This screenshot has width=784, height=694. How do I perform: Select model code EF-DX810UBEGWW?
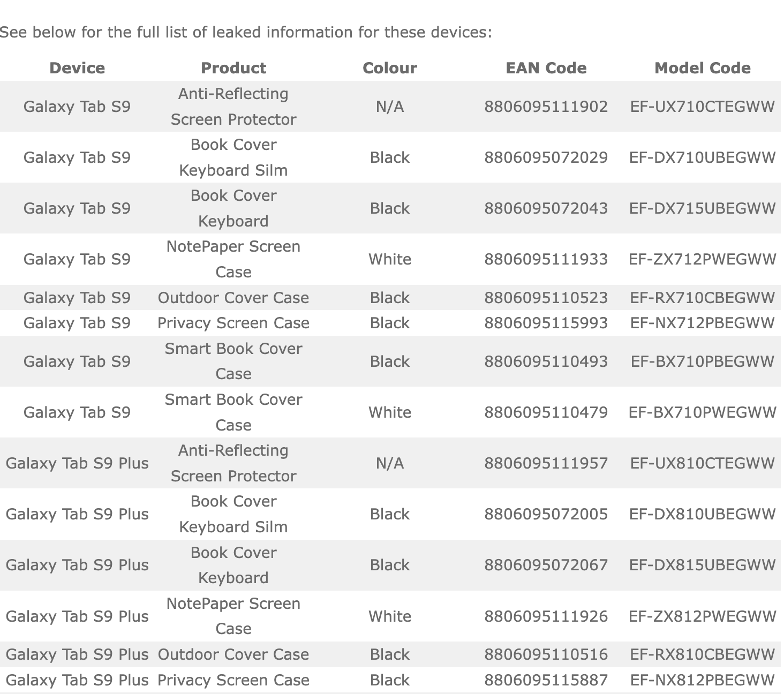[703, 514]
